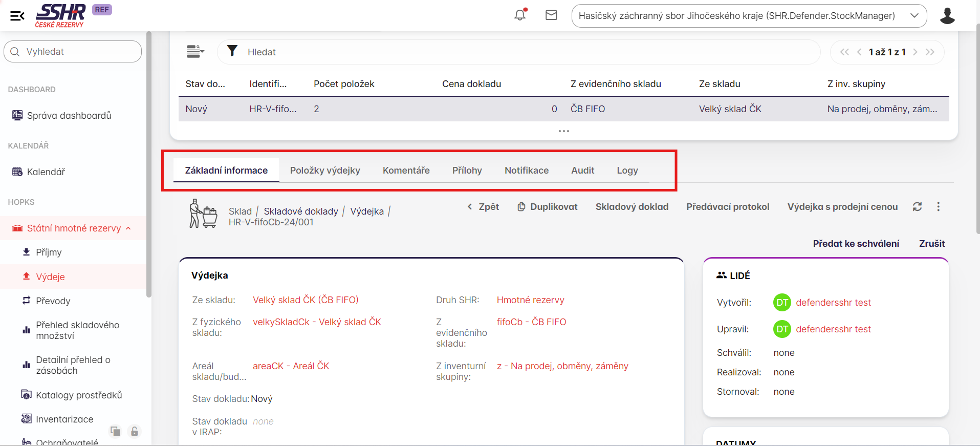
Task: Click the sidebar vertical scrollbar
Action: [149, 164]
